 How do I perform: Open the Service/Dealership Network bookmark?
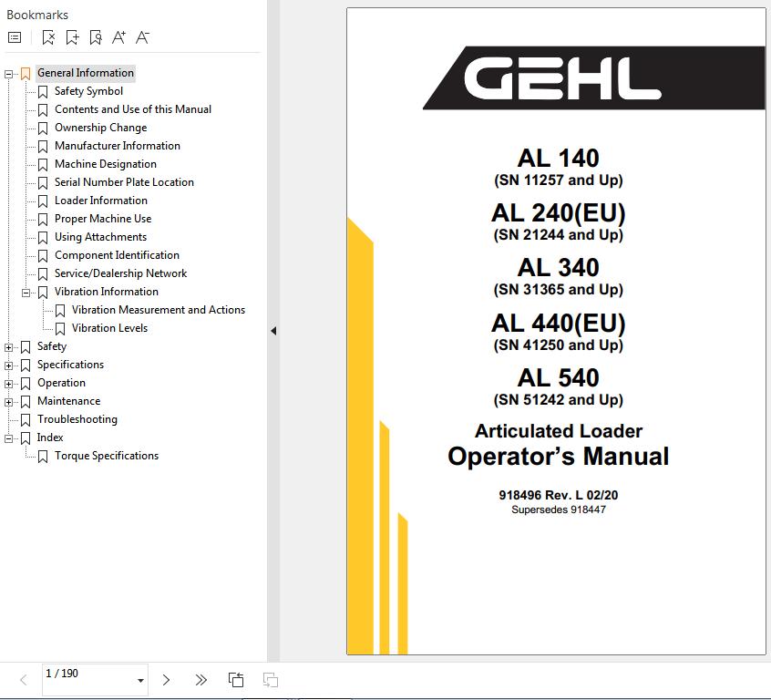121,273
